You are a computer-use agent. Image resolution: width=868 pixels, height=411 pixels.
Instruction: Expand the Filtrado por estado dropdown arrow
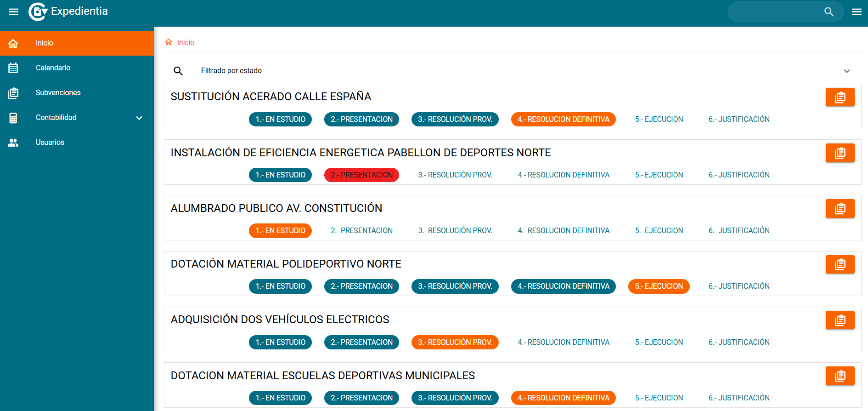click(846, 71)
